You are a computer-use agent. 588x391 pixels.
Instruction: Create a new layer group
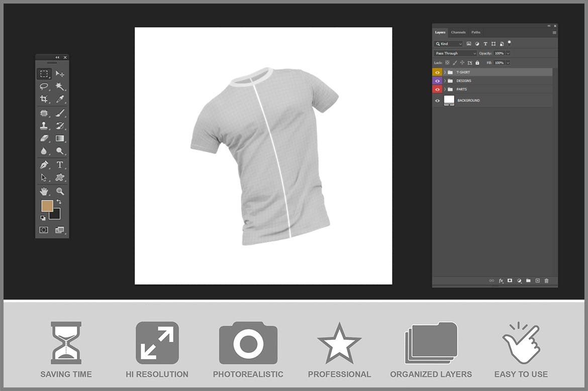528,281
